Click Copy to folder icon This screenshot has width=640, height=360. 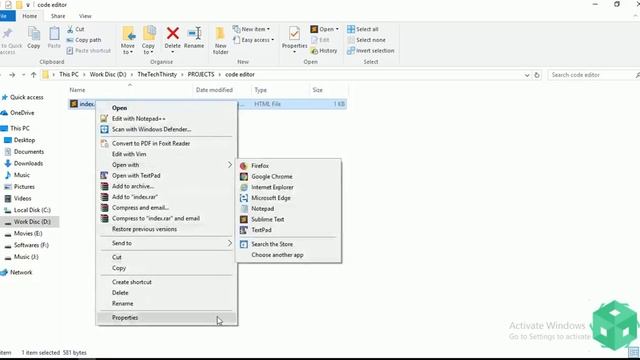[149, 34]
